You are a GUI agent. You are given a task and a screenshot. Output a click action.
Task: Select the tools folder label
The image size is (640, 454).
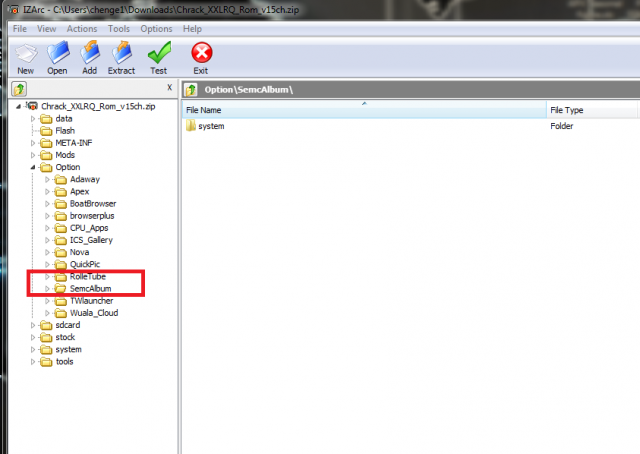pyautogui.click(x=64, y=362)
